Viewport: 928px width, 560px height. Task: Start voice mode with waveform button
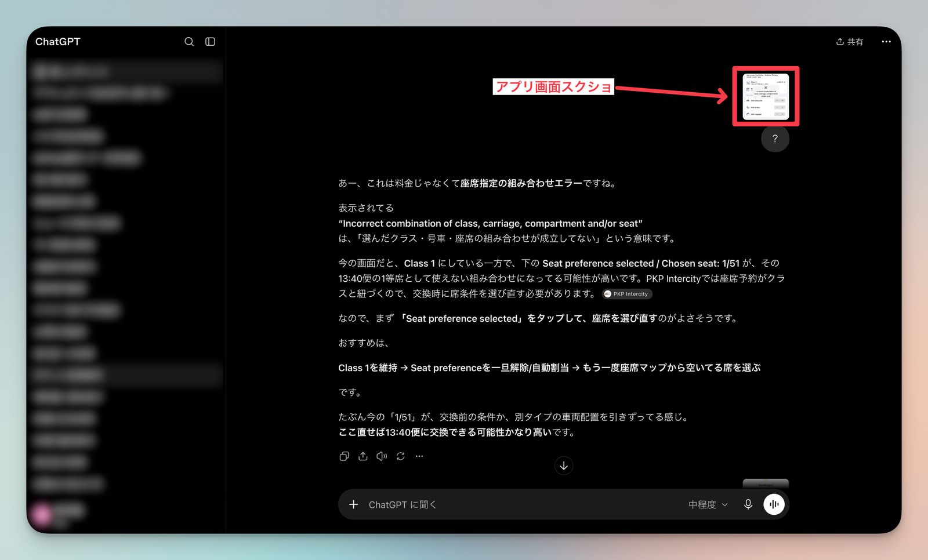pos(774,504)
